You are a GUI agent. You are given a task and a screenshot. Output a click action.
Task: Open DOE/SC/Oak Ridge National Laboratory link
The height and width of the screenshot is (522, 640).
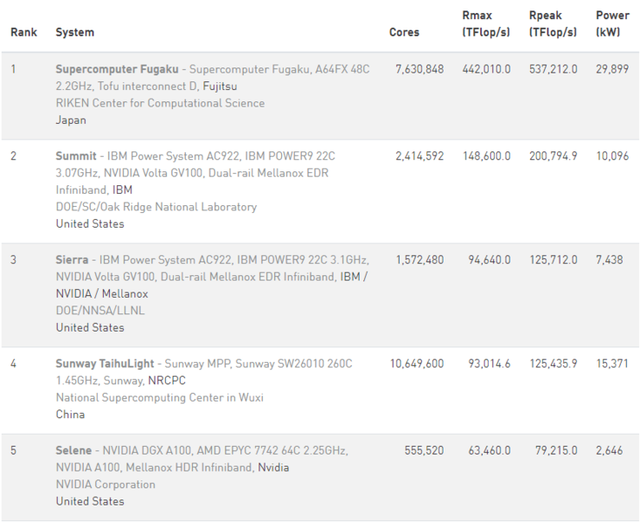tap(156, 207)
